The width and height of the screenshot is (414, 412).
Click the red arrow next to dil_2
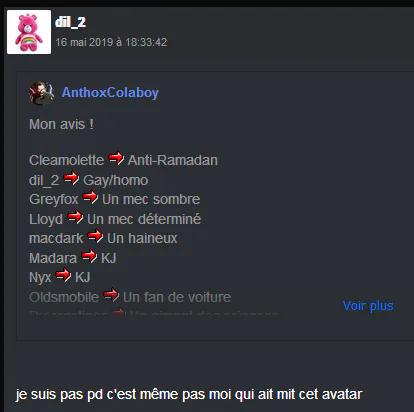pos(71,178)
